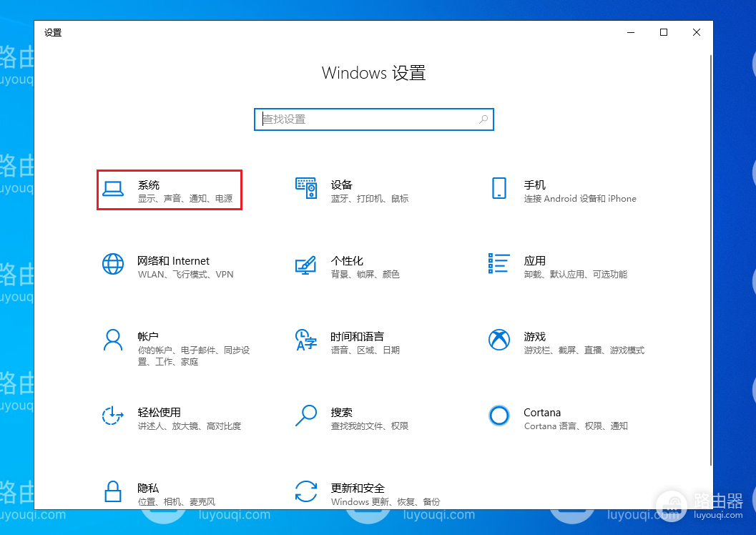Click description 显示、声音、通知、电源
Viewport: 756px width, 535px height.
(x=185, y=199)
